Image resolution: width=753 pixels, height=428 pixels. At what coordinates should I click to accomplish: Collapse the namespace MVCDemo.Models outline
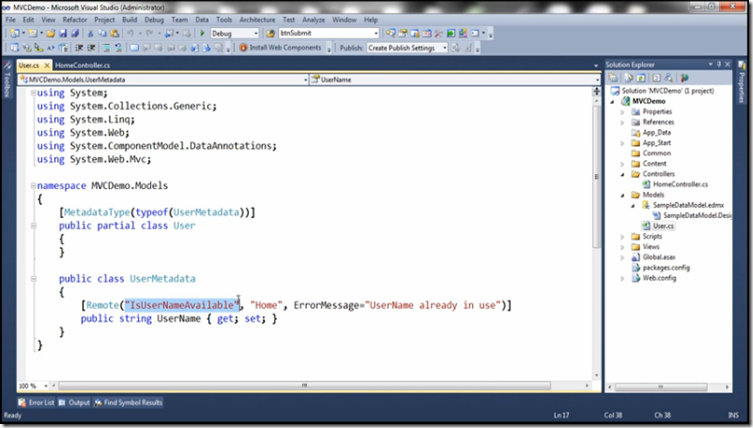click(33, 185)
